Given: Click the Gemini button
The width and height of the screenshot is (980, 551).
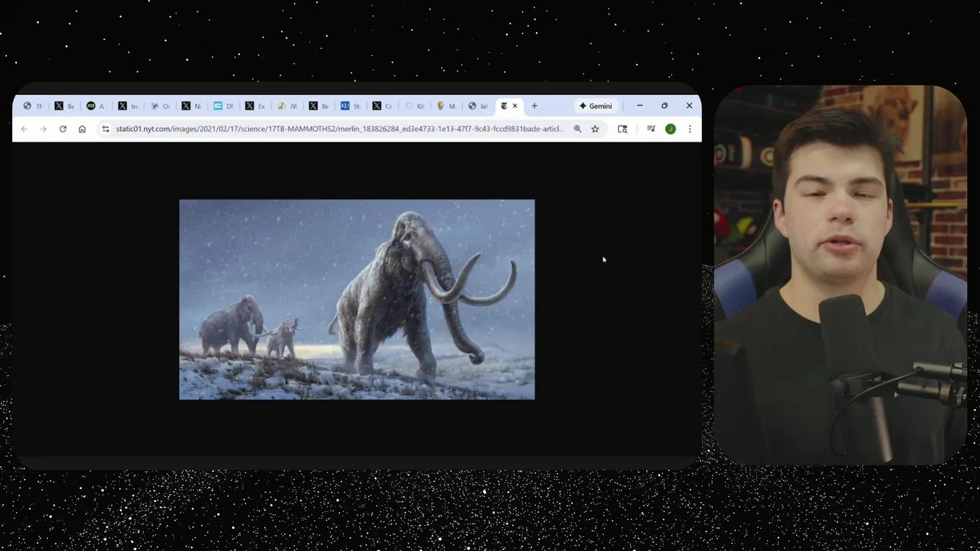Looking at the screenshot, I should click(596, 106).
